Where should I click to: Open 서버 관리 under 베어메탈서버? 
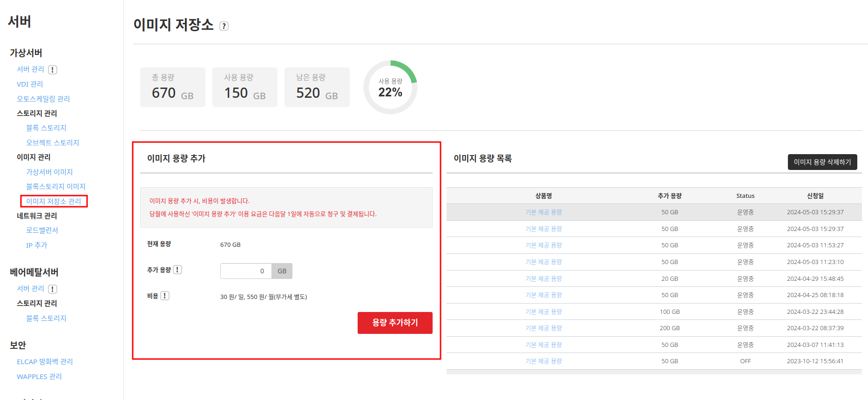[30, 289]
